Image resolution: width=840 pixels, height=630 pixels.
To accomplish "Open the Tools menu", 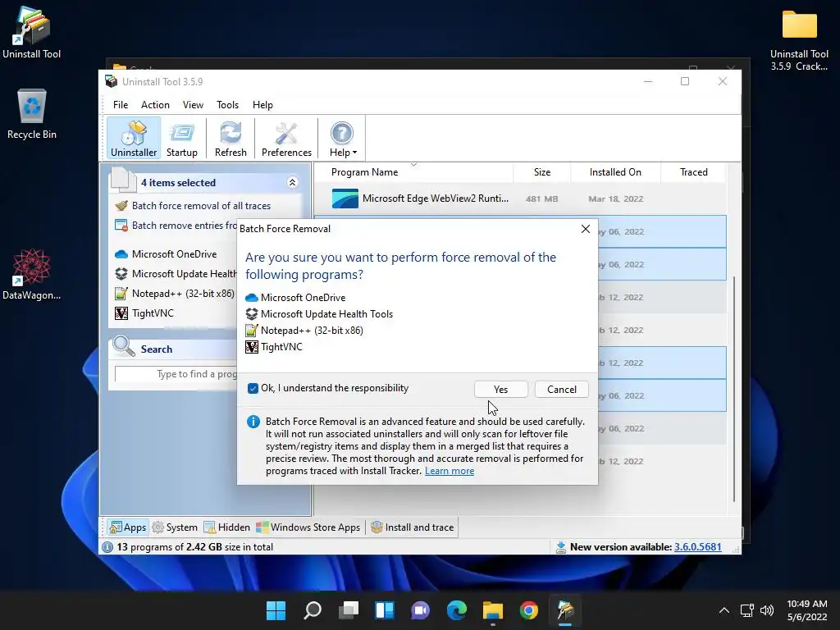I will (x=228, y=105).
